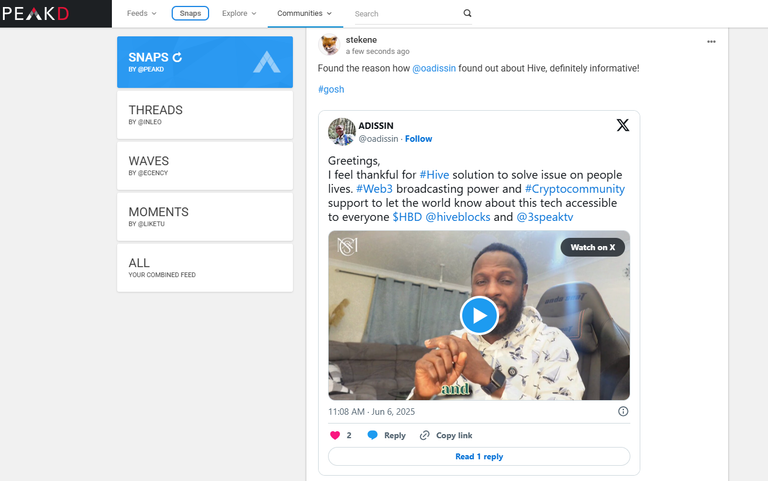Open stekene's fox avatar
Viewport: 768px width, 481px height.
[x=329, y=45]
